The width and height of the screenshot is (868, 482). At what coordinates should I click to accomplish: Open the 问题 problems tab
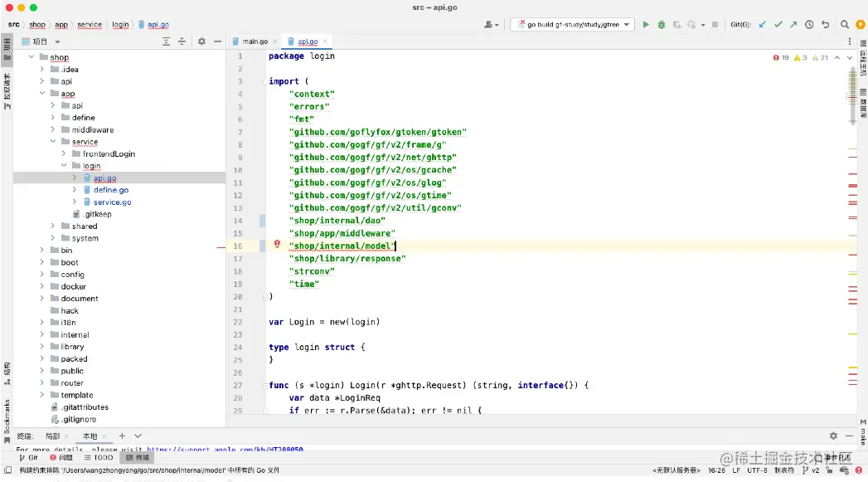(x=61, y=458)
